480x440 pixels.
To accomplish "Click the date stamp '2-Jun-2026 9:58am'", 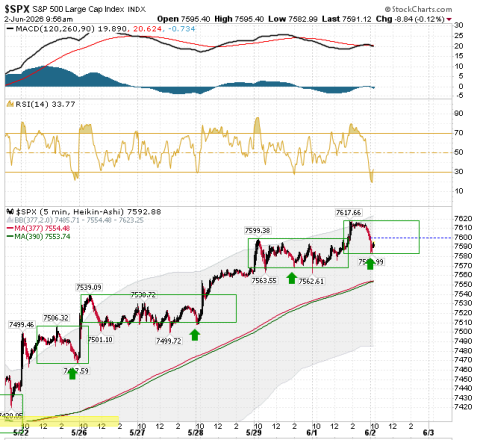I will [x=38, y=19].
